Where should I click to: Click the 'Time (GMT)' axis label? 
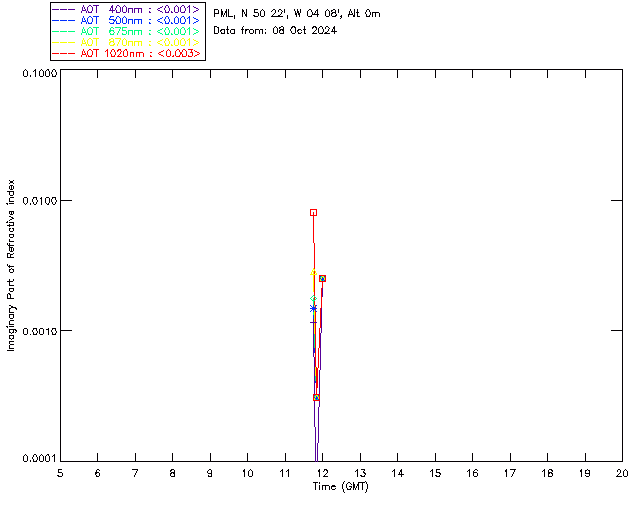(341, 487)
